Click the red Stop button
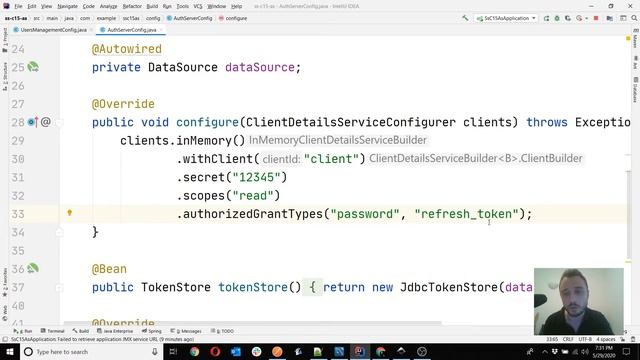The width and height of the screenshot is (640, 360). (x=596, y=18)
